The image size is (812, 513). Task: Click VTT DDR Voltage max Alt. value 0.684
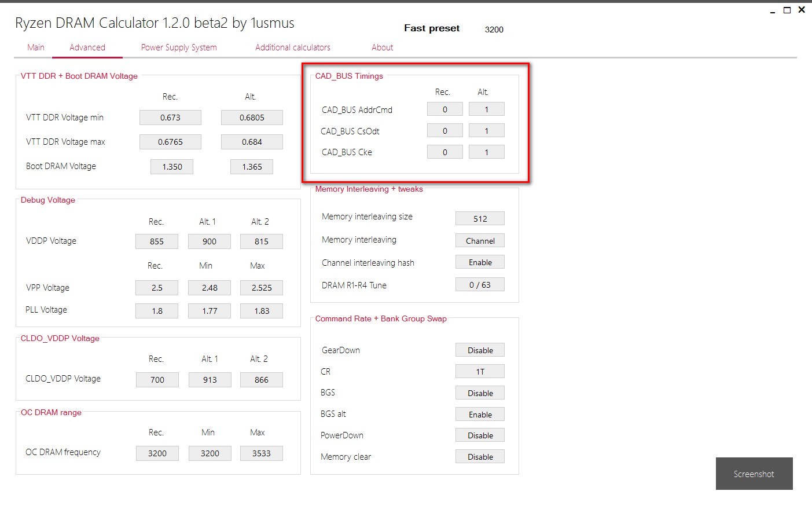pos(252,142)
